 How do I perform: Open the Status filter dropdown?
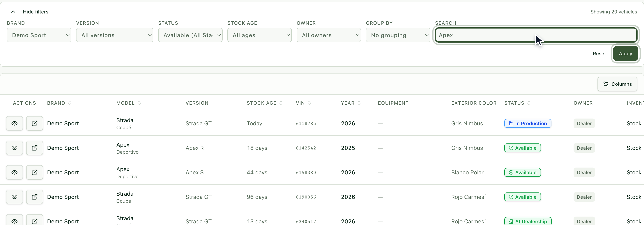[x=190, y=35]
